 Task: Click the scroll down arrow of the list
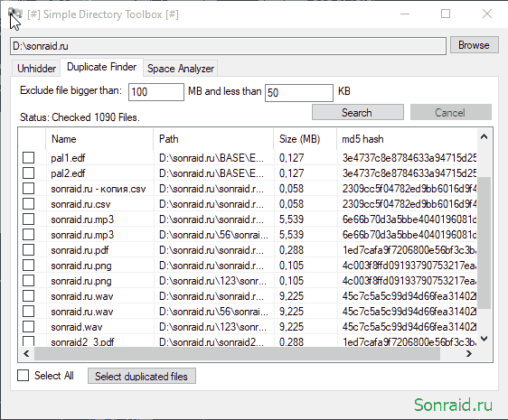coord(484,339)
